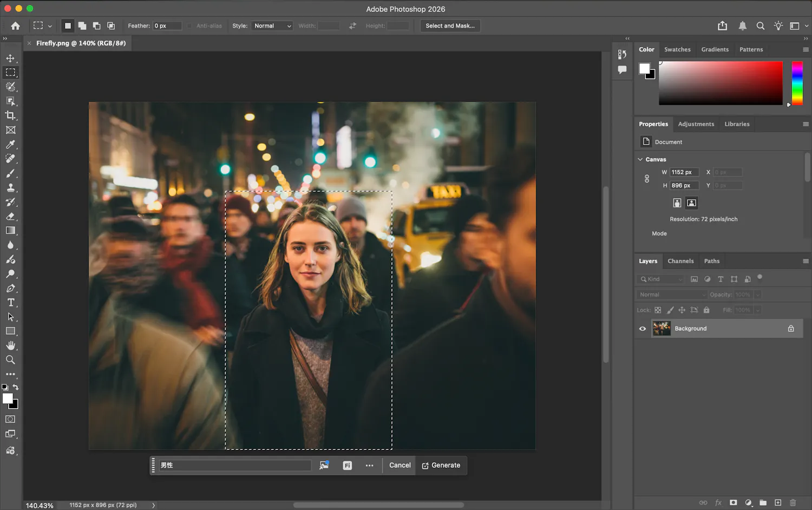Screen dimensions: 812x510
Task: Select the Zoom tool
Action: point(10,360)
